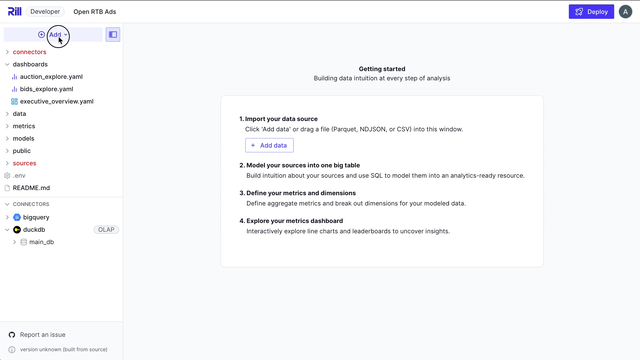Collapse the CONNECTORS section header
Screen dimensions: 640x360
31,204
